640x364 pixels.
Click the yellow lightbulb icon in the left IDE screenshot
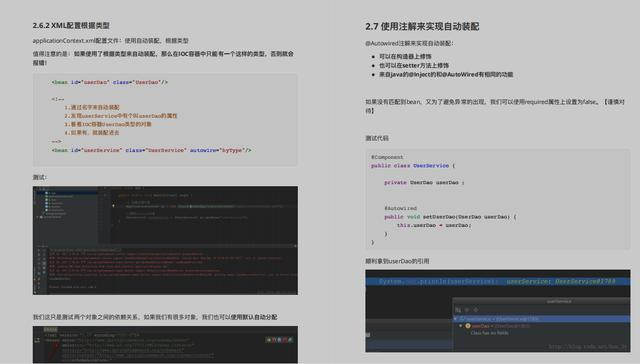[113, 206]
